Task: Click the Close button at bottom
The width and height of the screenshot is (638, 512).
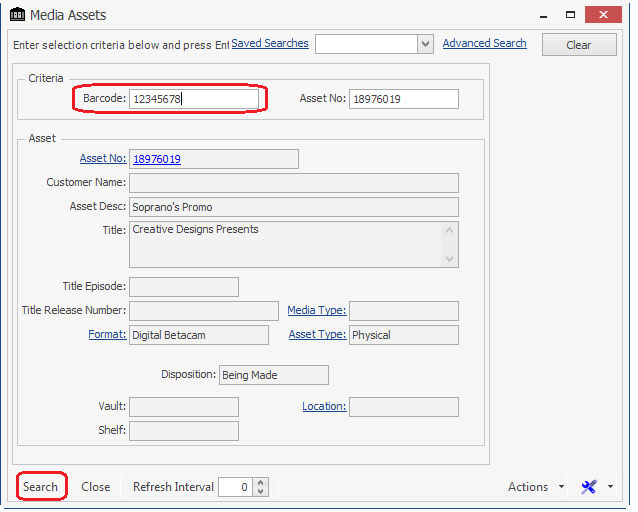Action: 96,487
